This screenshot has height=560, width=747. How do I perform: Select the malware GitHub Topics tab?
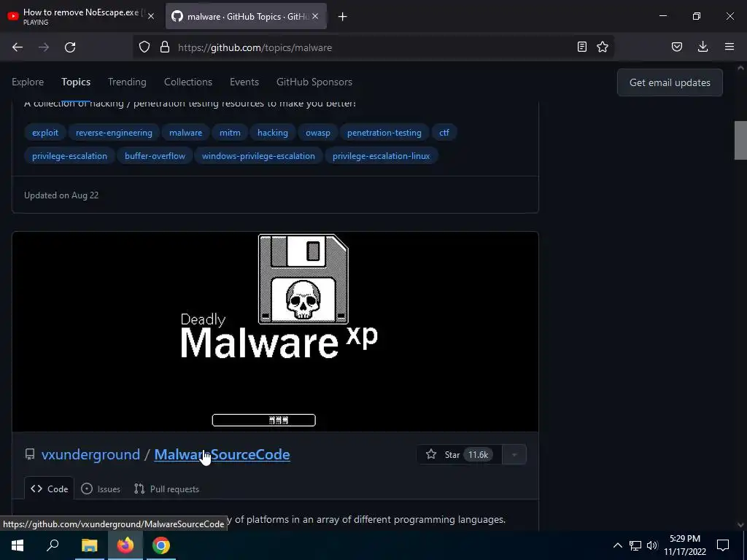[x=246, y=16]
